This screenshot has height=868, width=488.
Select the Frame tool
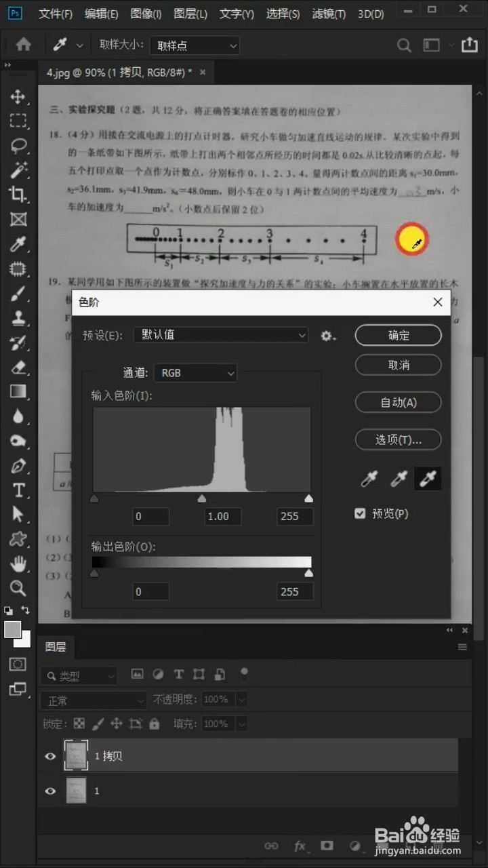(x=18, y=219)
